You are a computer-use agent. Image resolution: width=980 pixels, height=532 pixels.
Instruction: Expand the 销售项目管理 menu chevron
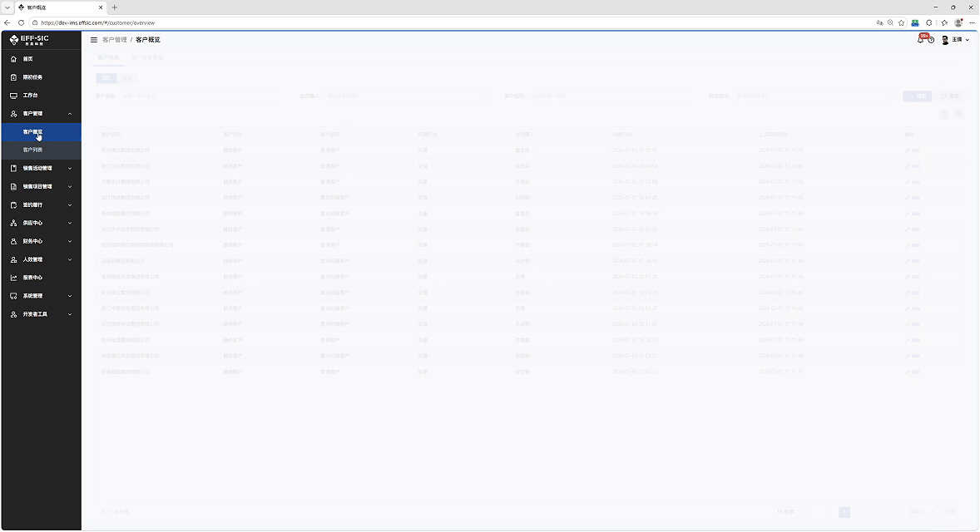point(70,187)
